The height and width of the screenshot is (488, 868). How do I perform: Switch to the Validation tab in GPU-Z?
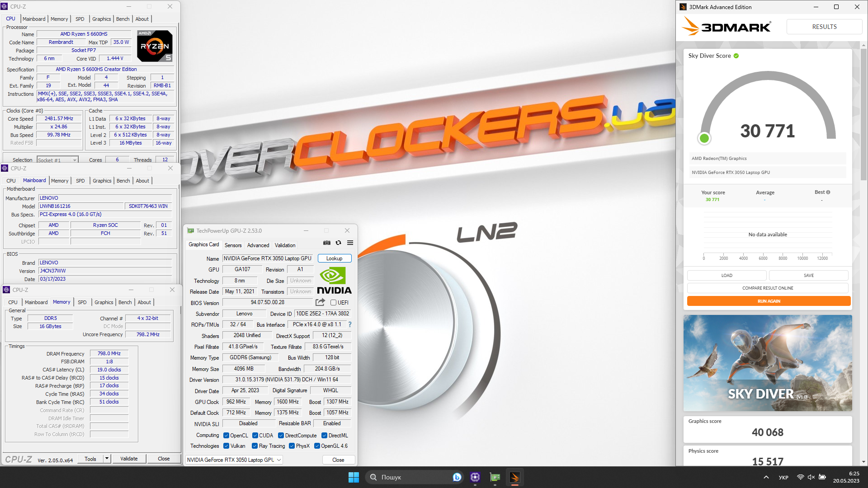click(285, 245)
